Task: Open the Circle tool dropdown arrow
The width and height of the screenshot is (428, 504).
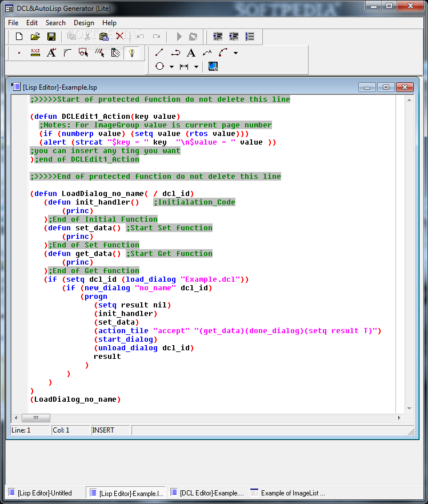Action: (x=171, y=67)
